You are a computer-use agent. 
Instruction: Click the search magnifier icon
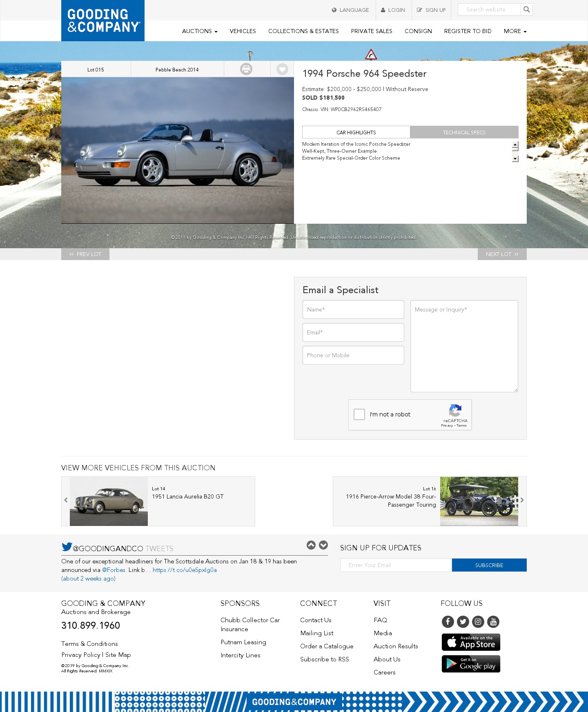(x=527, y=9)
